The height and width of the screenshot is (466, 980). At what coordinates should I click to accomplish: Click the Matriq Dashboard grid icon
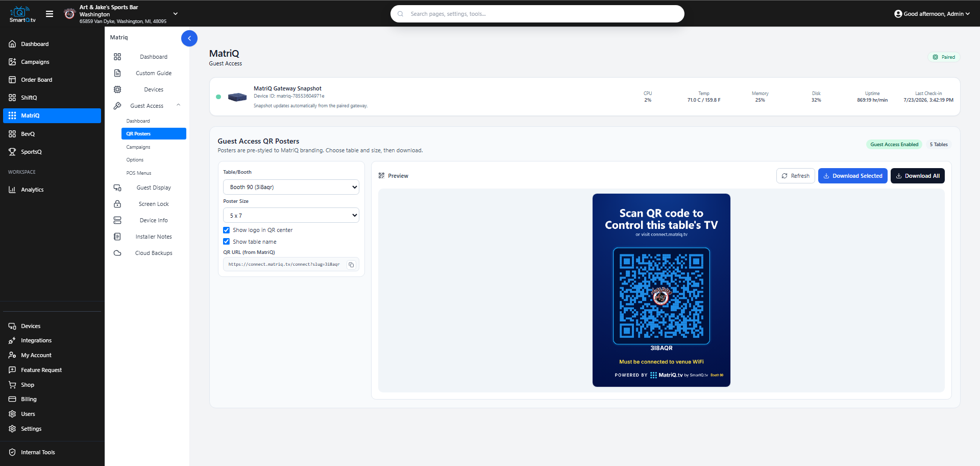117,57
